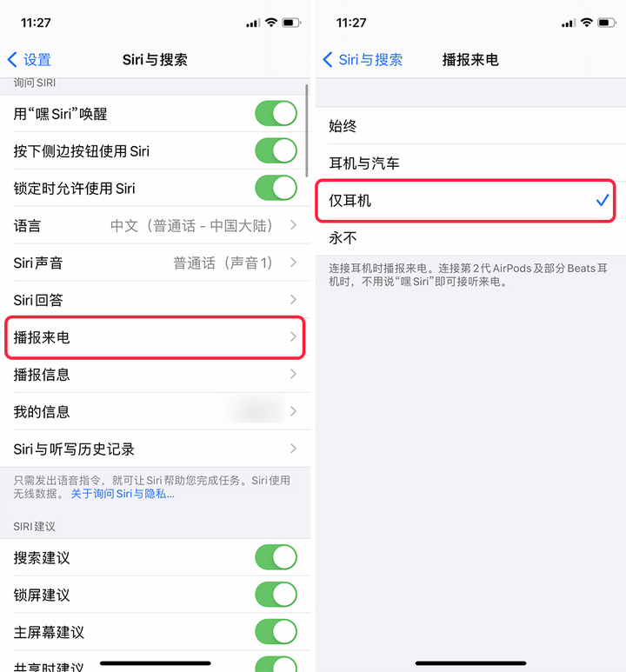
Task: Disable 按下侧边按钮使用Siri switch
Action: (276, 150)
